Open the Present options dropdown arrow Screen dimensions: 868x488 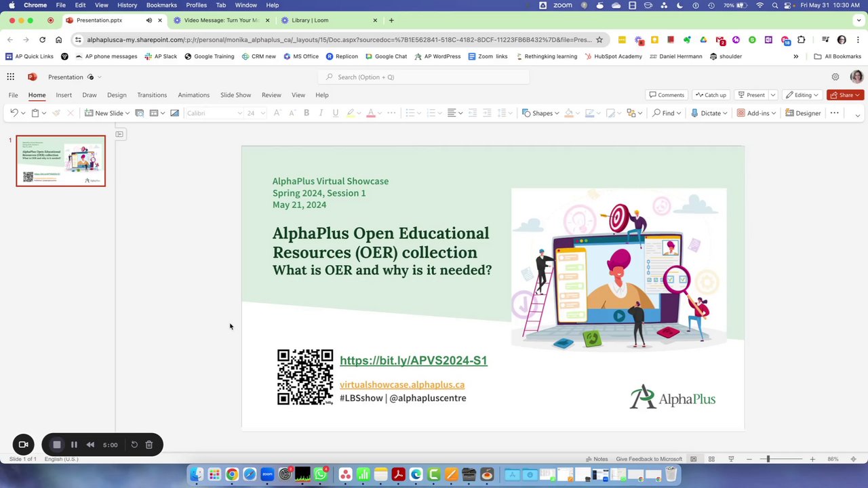(772, 95)
